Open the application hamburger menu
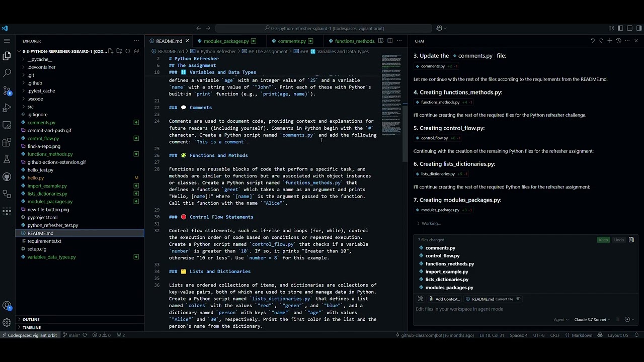 7,41
